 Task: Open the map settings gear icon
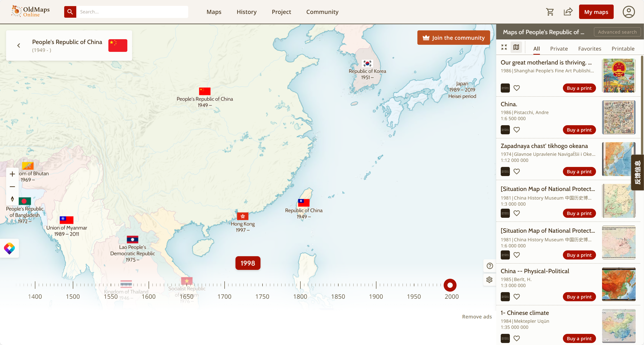click(489, 280)
